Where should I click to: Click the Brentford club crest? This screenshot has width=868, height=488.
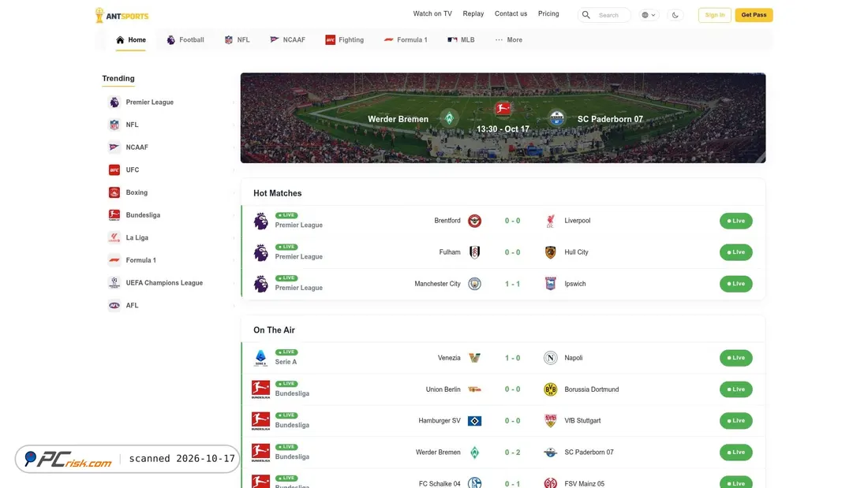tap(474, 221)
